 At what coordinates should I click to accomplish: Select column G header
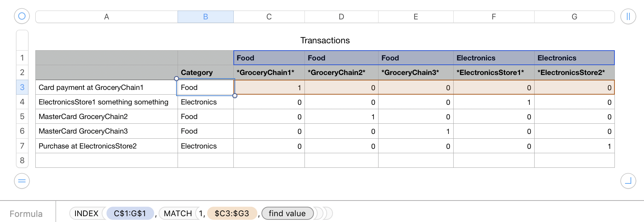pos(574,17)
